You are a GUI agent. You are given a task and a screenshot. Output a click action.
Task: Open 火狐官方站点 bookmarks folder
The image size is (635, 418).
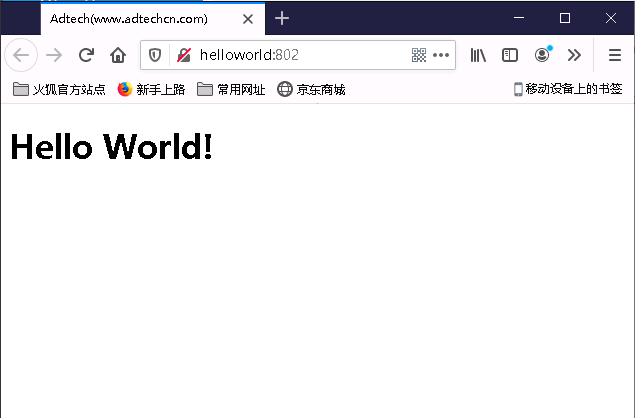tap(59, 89)
